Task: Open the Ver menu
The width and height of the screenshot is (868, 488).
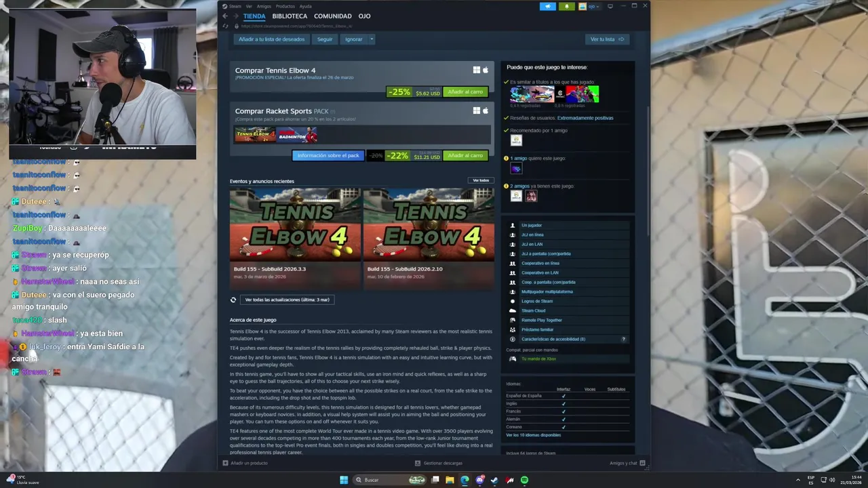Action: click(249, 6)
